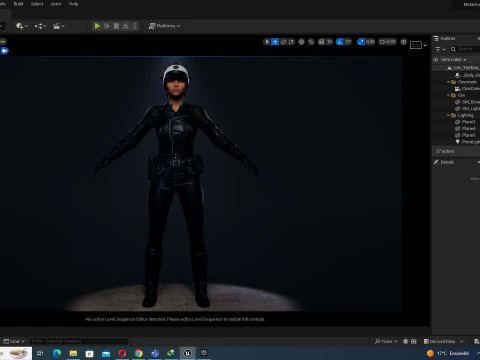Toggle grid location snapping
This screenshot has width=480, height=360.
(321, 42)
